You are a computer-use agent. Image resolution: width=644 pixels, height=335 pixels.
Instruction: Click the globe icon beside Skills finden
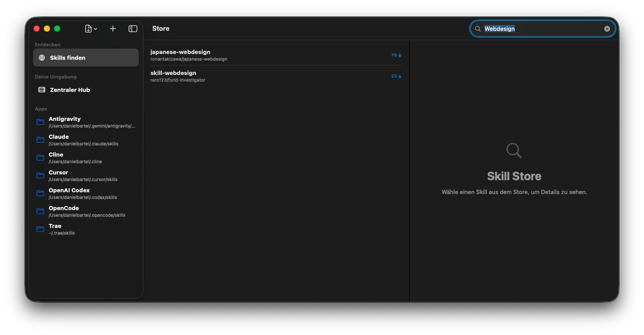click(x=42, y=58)
